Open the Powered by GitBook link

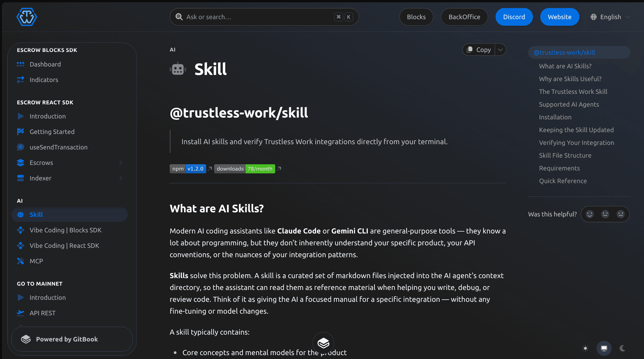tap(72, 339)
